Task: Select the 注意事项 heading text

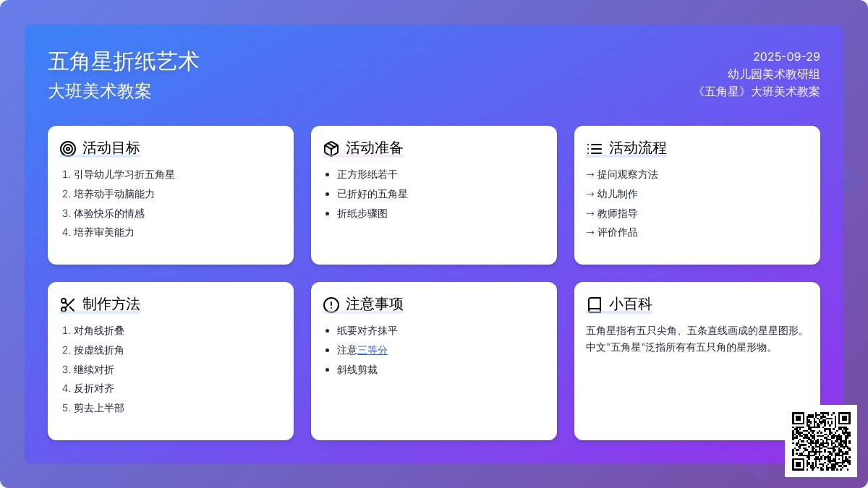Action: click(375, 304)
